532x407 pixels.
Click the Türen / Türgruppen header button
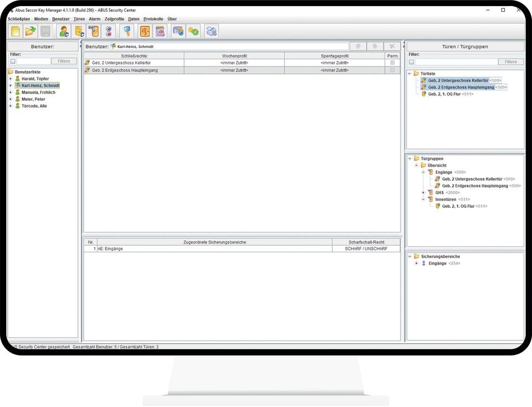point(465,47)
